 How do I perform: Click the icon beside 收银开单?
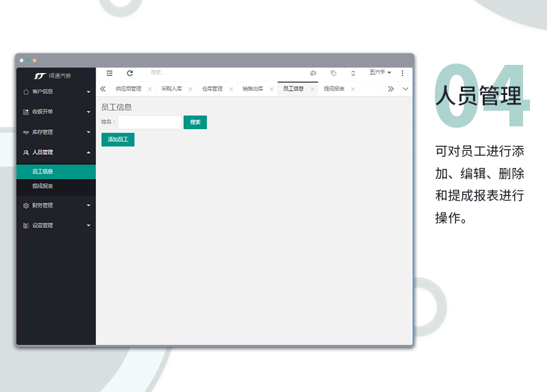(26, 112)
